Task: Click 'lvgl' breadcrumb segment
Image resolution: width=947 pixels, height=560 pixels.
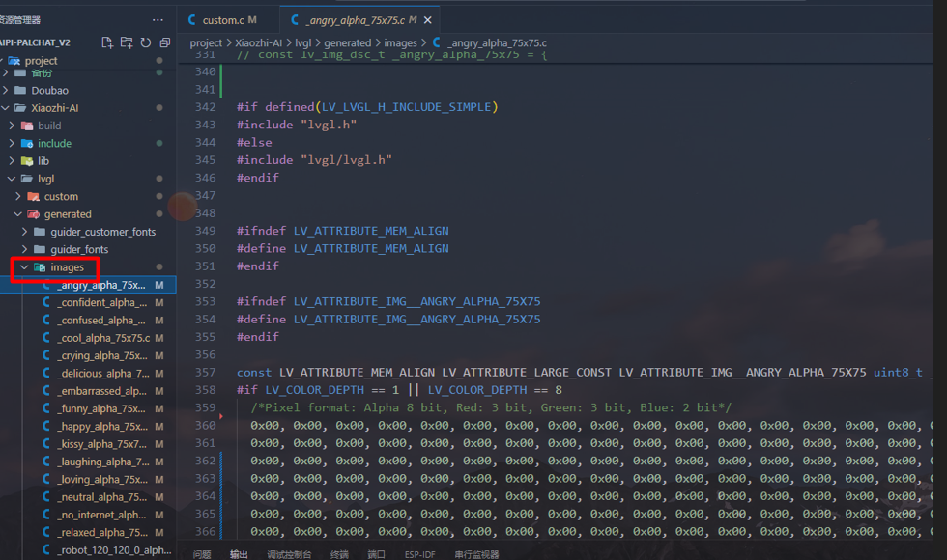Action: pos(302,43)
